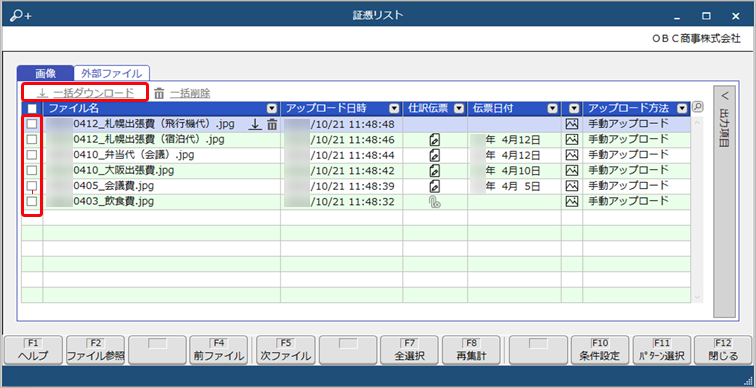View image icon for 0412_札幌出張費（飛行機代）.jpg row

pos(571,124)
